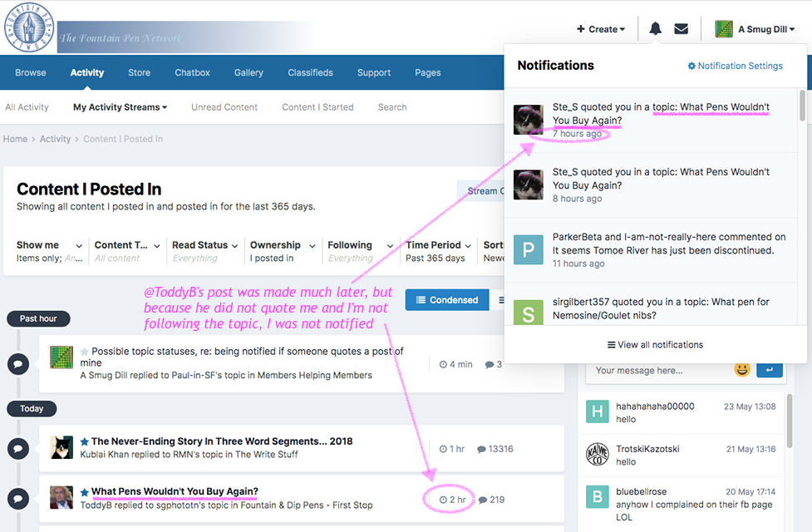Screen dimensions: 812x532
Task: Click View all notifications
Action: pyautogui.click(x=655, y=345)
